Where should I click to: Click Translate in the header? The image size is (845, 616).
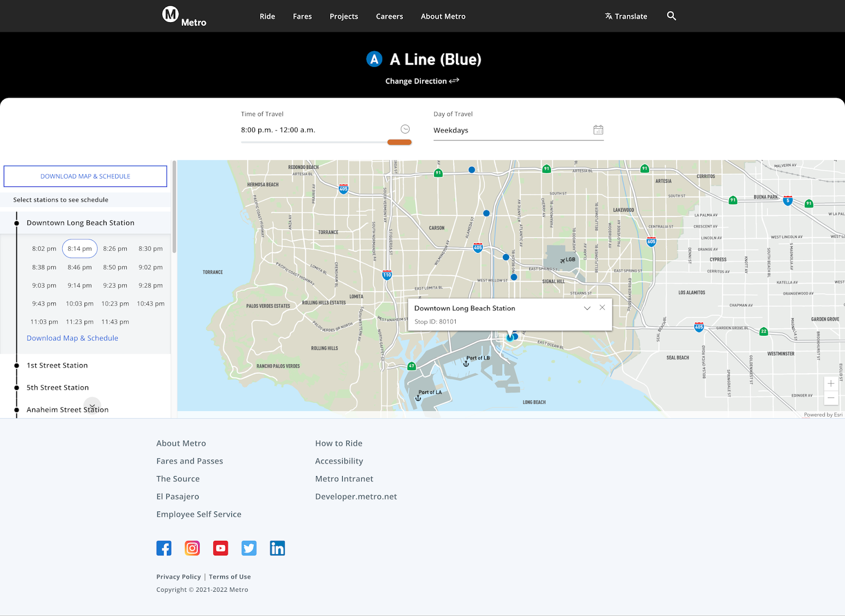(x=626, y=16)
